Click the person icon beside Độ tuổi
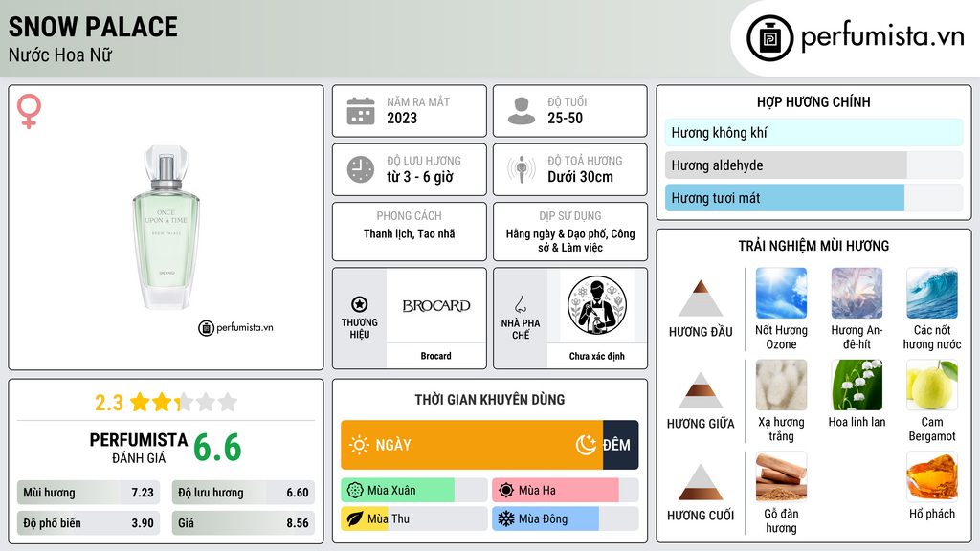The height and width of the screenshot is (551, 980). point(522,111)
